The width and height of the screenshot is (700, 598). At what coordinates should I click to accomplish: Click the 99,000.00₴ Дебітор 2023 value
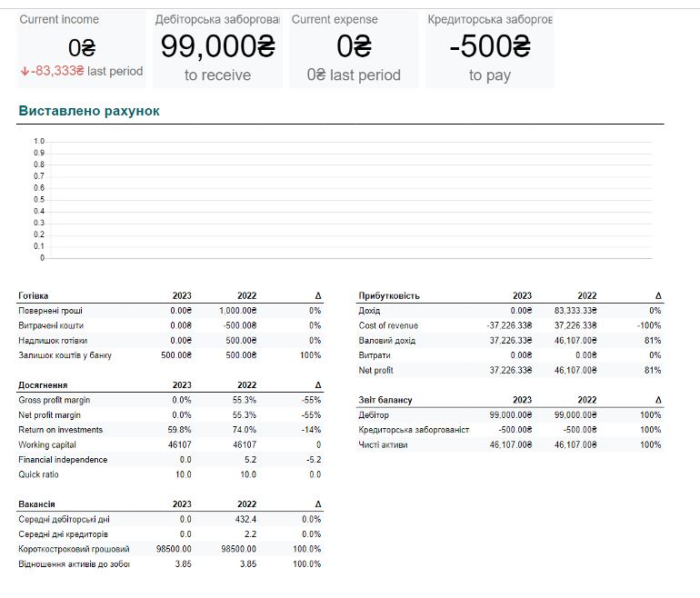click(x=511, y=415)
